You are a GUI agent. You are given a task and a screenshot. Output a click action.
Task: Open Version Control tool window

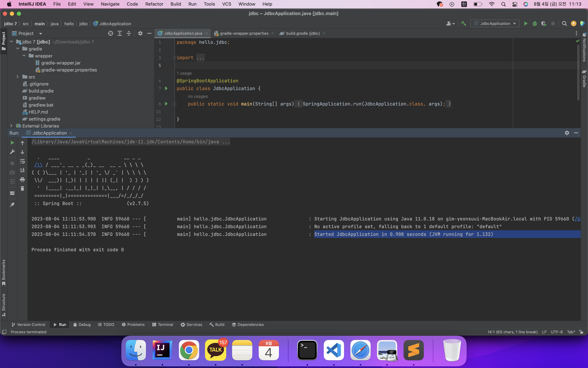tap(28, 324)
